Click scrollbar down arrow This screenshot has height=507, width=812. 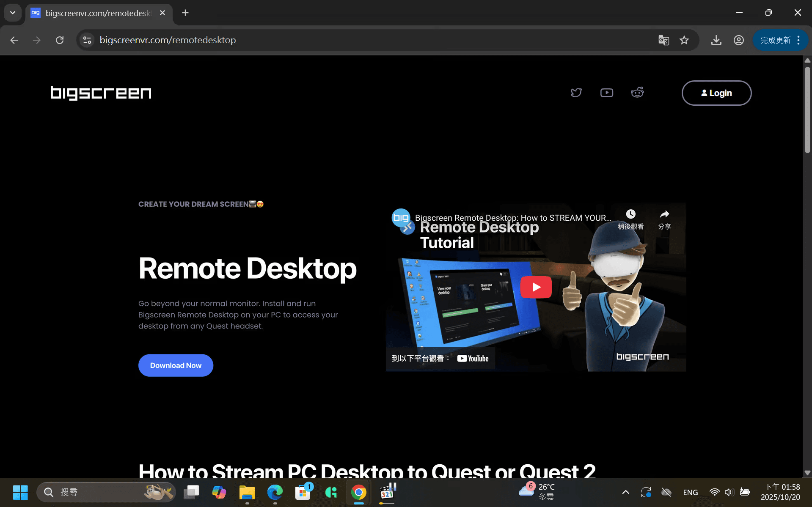(x=807, y=473)
